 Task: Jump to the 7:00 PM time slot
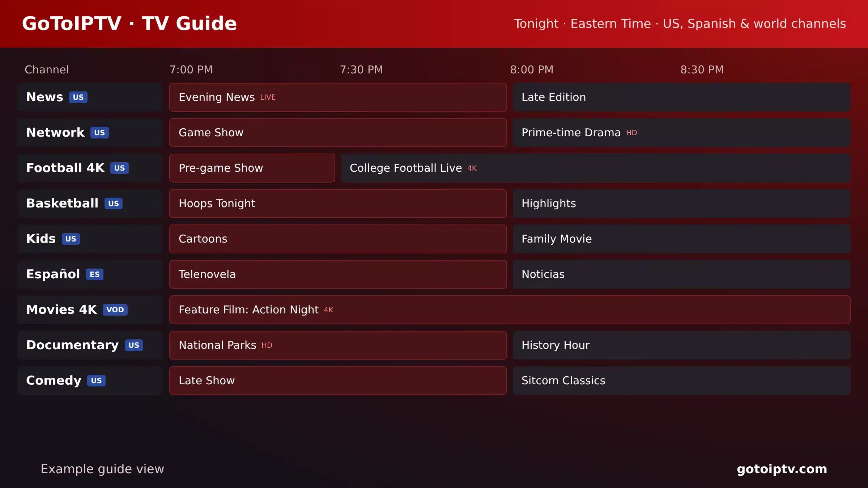point(191,69)
